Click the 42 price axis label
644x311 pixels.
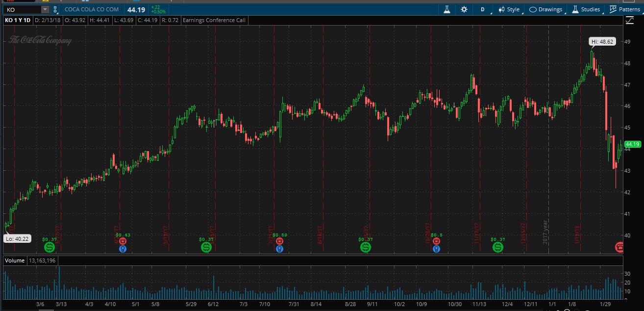tap(626, 192)
